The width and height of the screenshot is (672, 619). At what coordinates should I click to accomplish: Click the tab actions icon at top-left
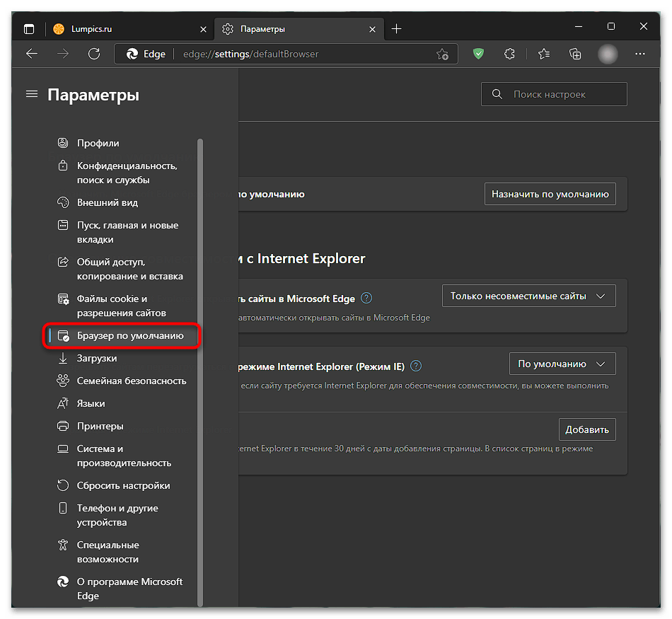[29, 29]
